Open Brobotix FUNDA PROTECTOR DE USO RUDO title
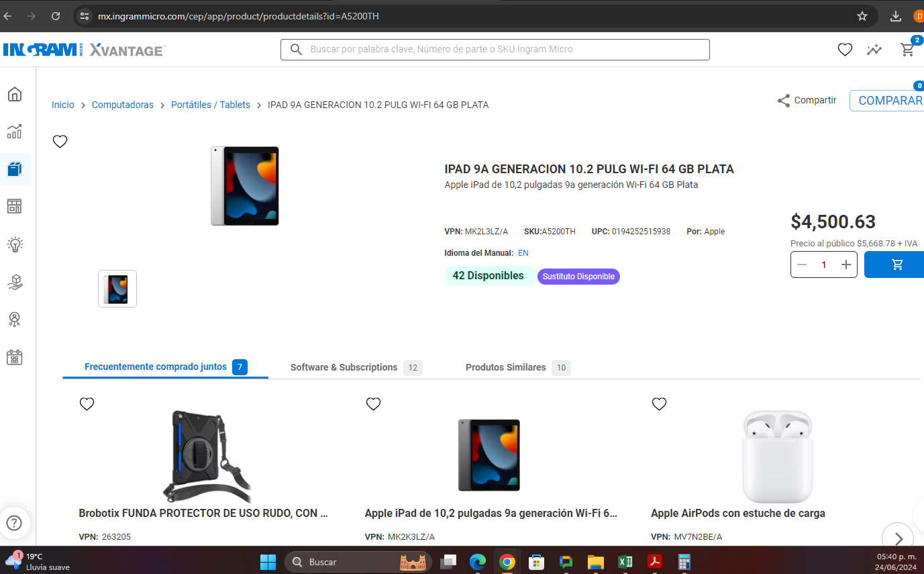Screen dimensions: 924x574 tap(203, 513)
